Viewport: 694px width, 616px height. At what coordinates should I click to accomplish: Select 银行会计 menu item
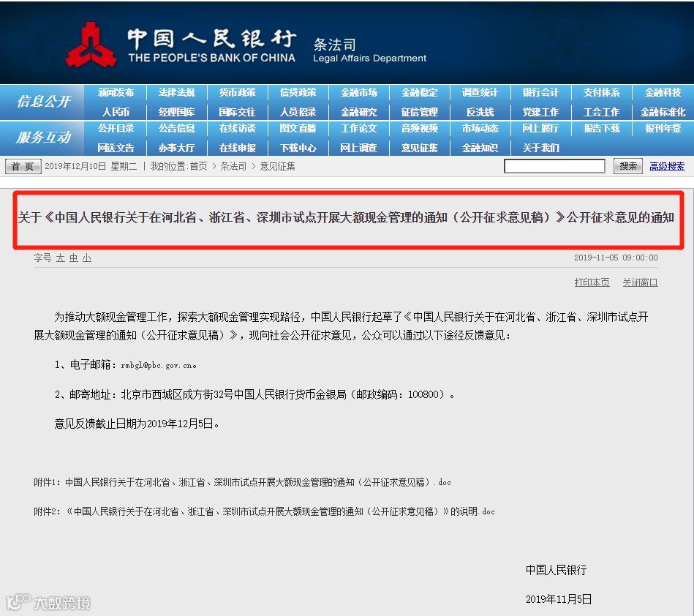[540, 93]
